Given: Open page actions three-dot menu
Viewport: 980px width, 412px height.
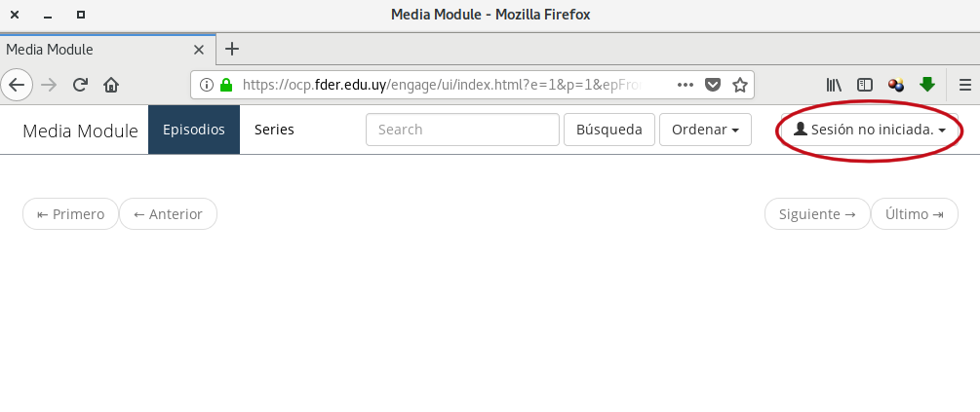Looking at the screenshot, I should (685, 85).
